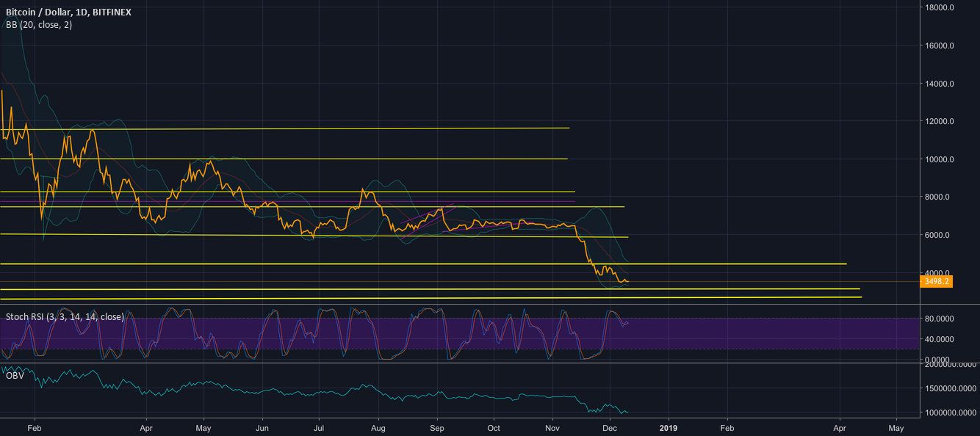Click the magenta horizontal line near 7800

(x=294, y=201)
